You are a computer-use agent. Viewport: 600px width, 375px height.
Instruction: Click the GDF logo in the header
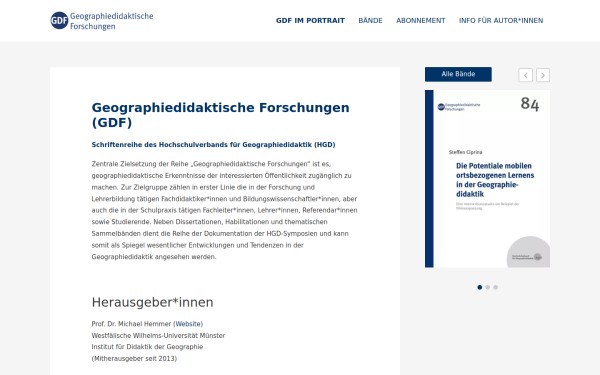[102, 21]
